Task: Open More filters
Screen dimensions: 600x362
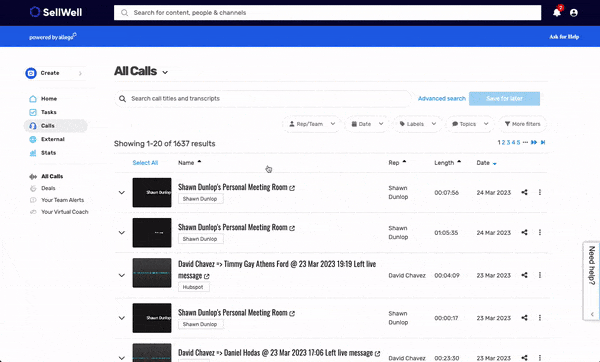Action: tap(522, 124)
